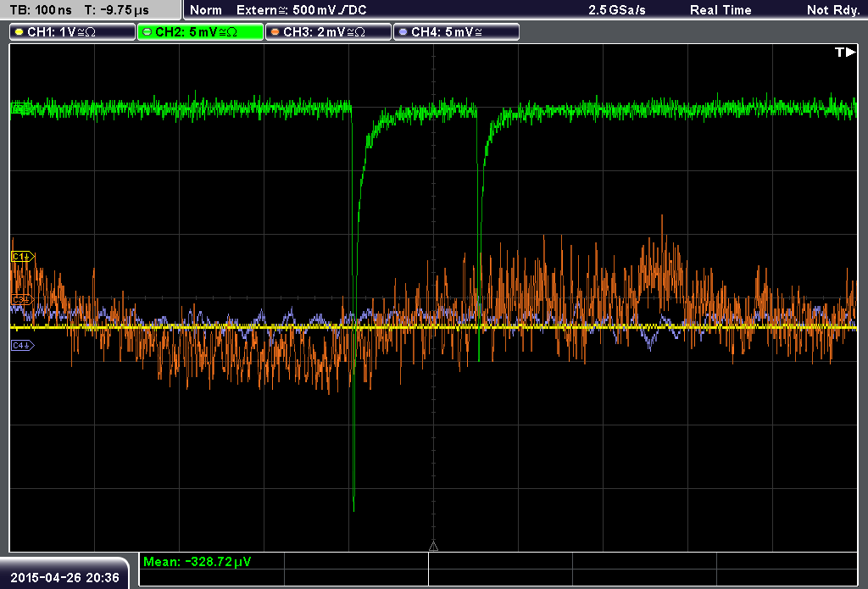Click the TB: 100 ns timebase readout
The width and height of the screenshot is (868, 589).
click(x=41, y=10)
